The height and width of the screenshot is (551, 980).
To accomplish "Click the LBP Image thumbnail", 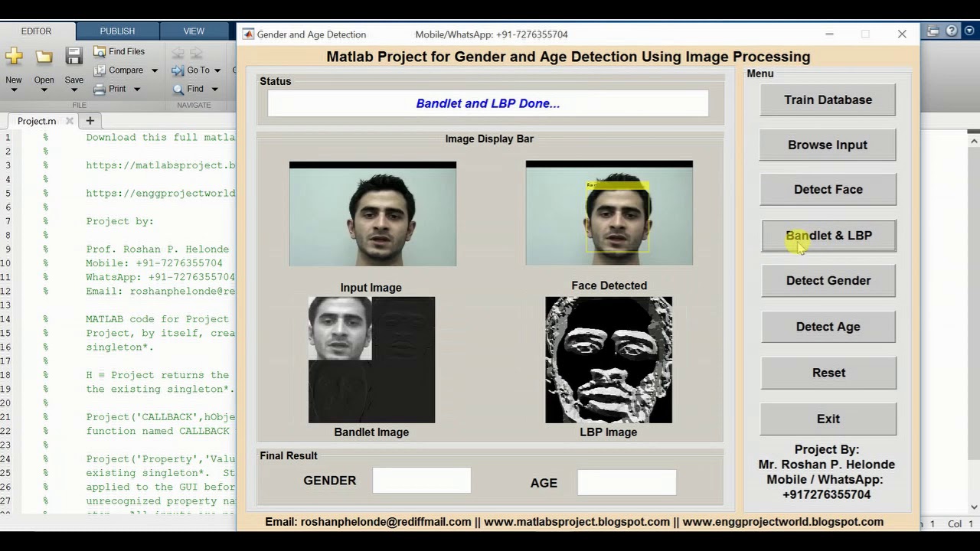I will point(609,360).
